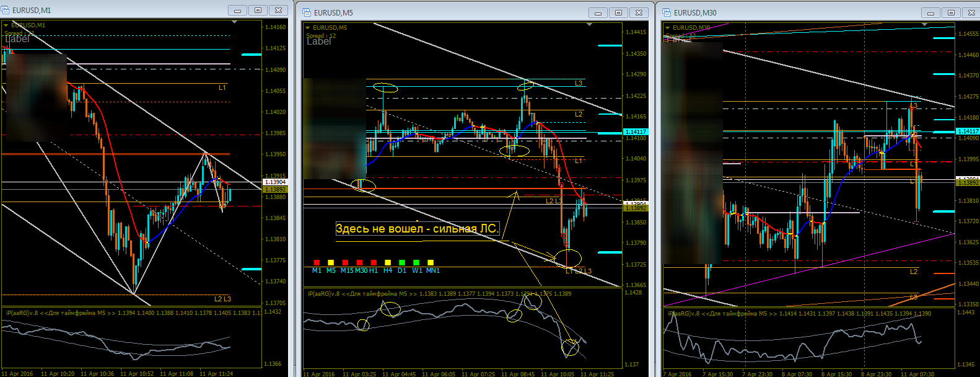
Task: Click the '8 Apr 07:30' time label in M30 chart
Action: [x=797, y=374]
